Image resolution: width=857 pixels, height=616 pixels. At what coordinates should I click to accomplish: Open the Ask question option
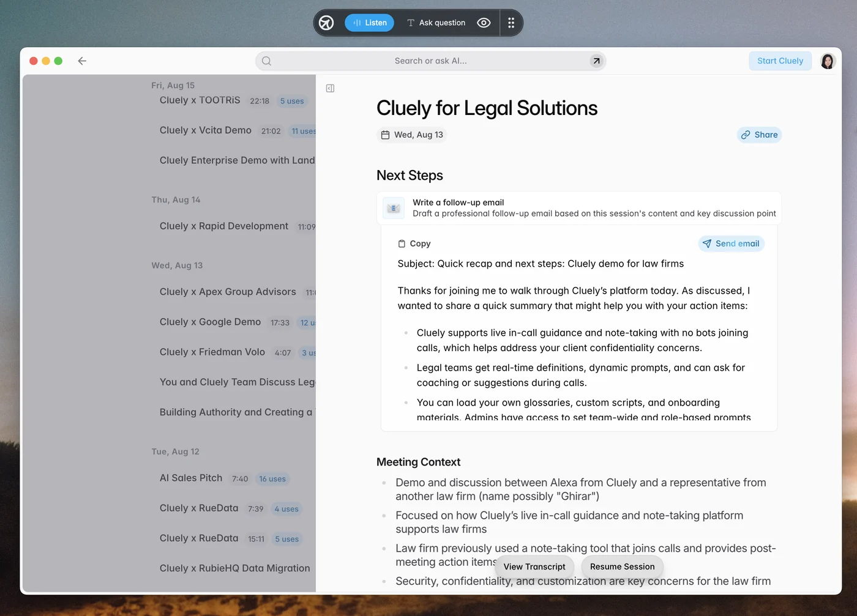436,23
